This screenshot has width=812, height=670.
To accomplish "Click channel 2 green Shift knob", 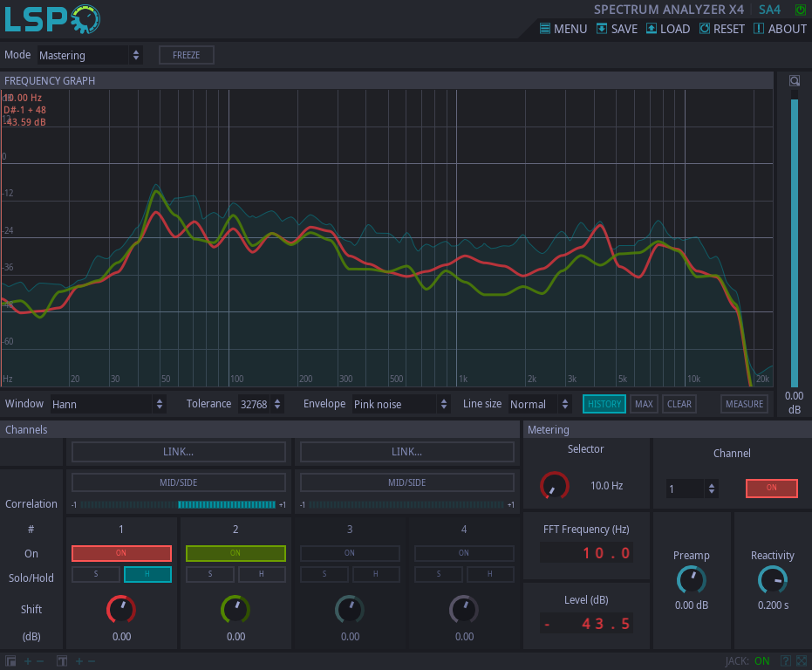I will point(235,610).
